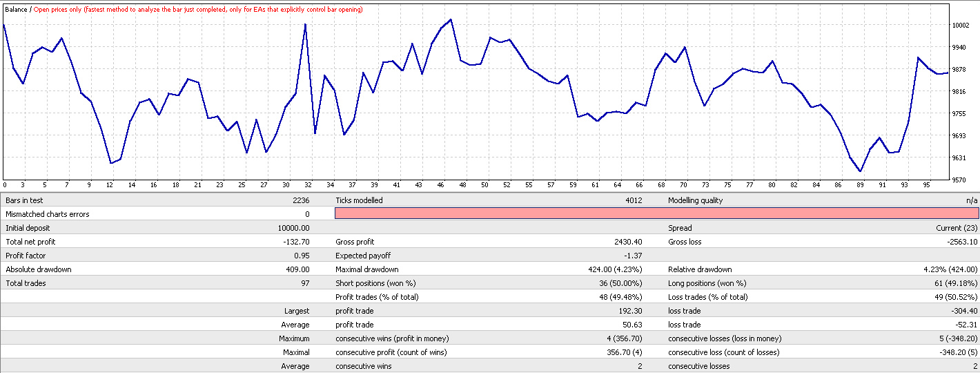Click the red Open prices only note
980x373 pixels.
pos(197,9)
